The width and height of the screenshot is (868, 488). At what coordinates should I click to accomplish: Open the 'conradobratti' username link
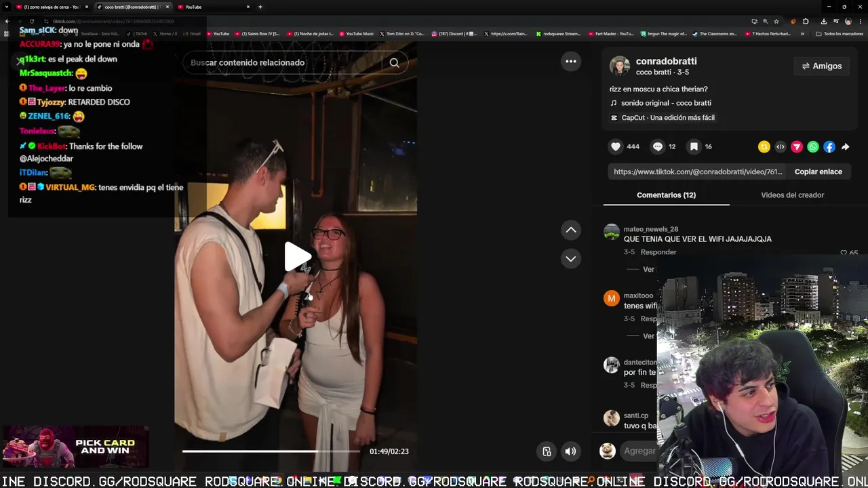coord(666,61)
